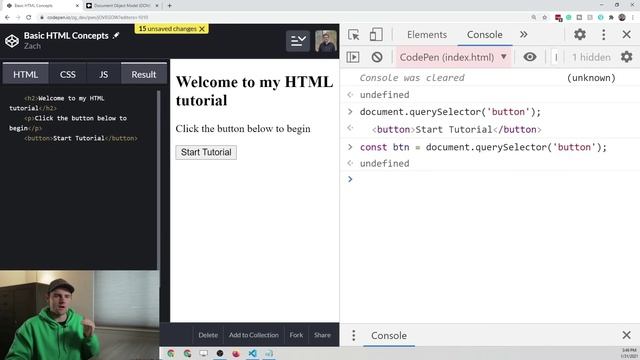Show the console sidebar
The image size is (640, 360).
coord(353,57)
